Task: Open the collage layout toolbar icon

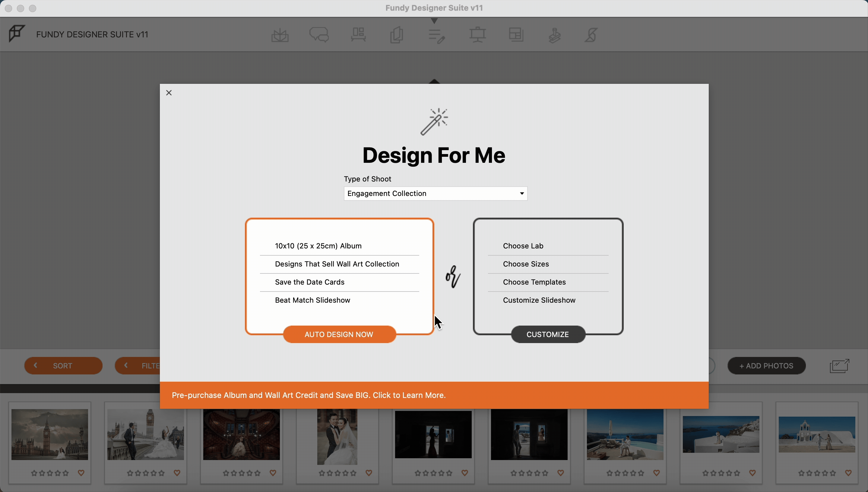Action: coord(516,34)
